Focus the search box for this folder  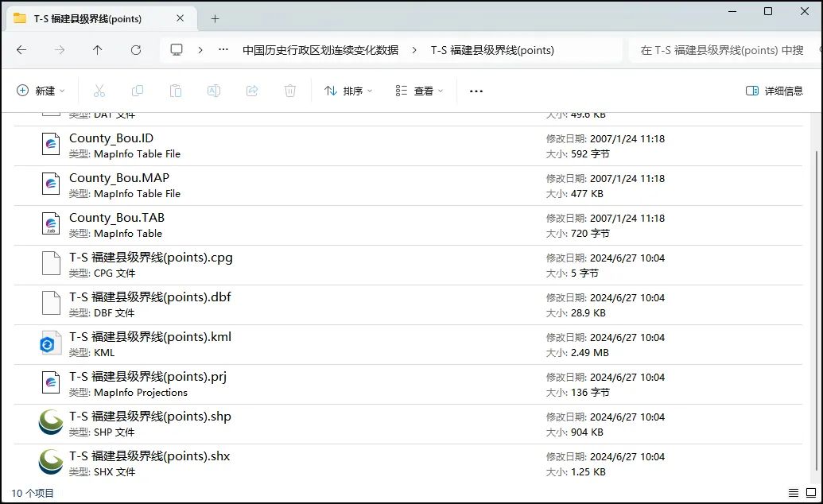tap(724, 50)
